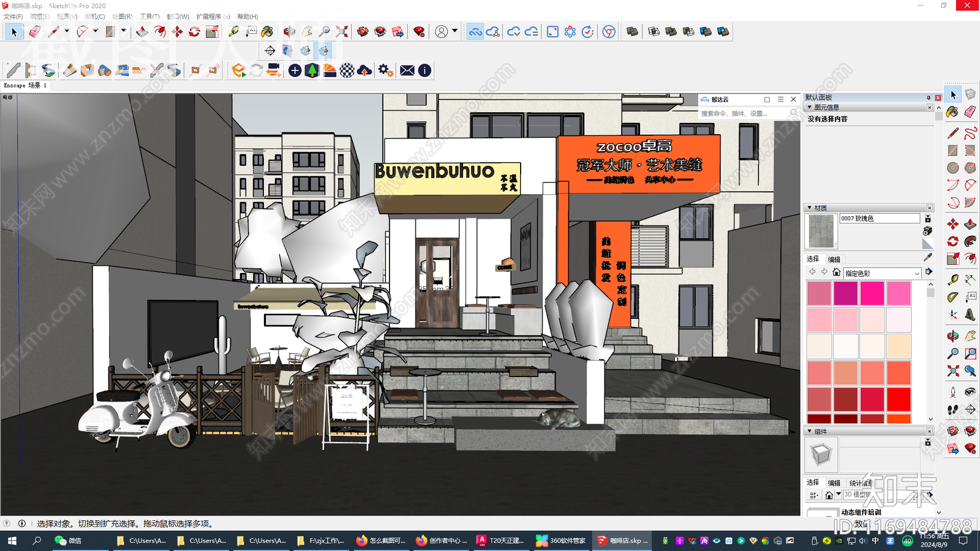980x551 pixels.
Task: Select the Freehand tool in right toolbar
Action: point(970,133)
